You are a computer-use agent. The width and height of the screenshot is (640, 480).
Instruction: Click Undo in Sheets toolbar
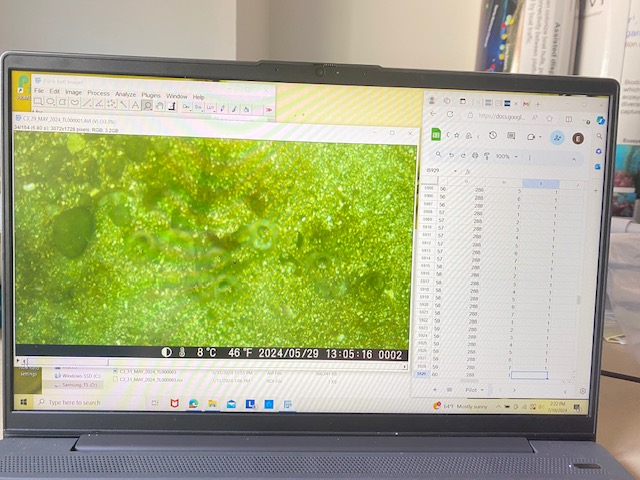(x=451, y=155)
